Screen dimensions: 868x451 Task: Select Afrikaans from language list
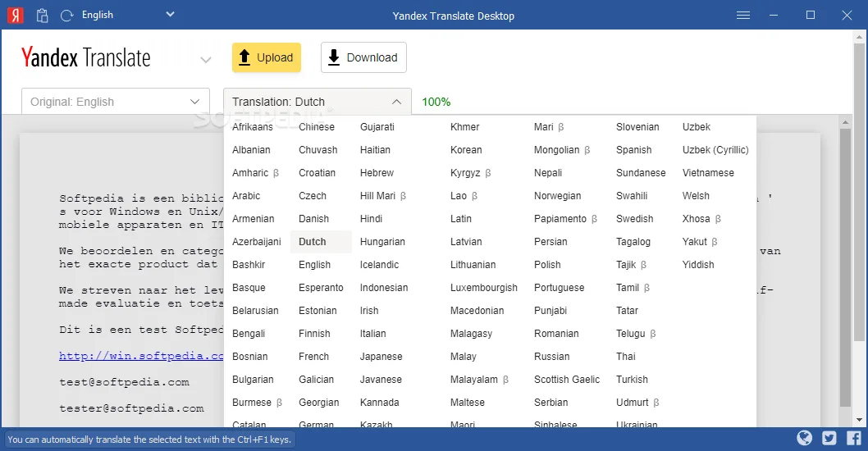(253, 127)
